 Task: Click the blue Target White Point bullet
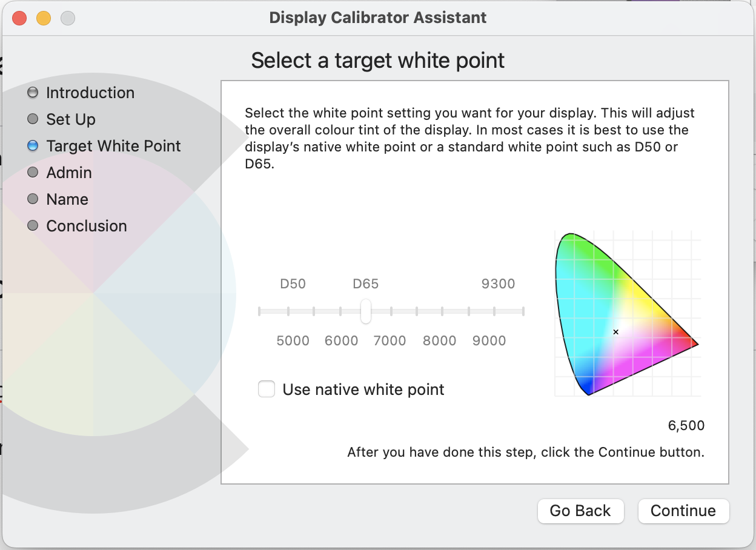pyautogui.click(x=33, y=146)
